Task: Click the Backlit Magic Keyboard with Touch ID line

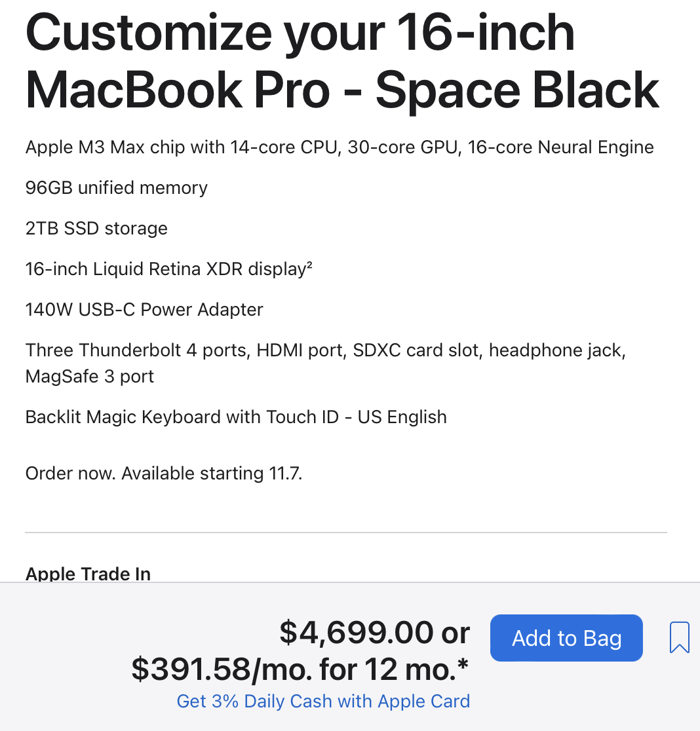Action: click(236, 417)
